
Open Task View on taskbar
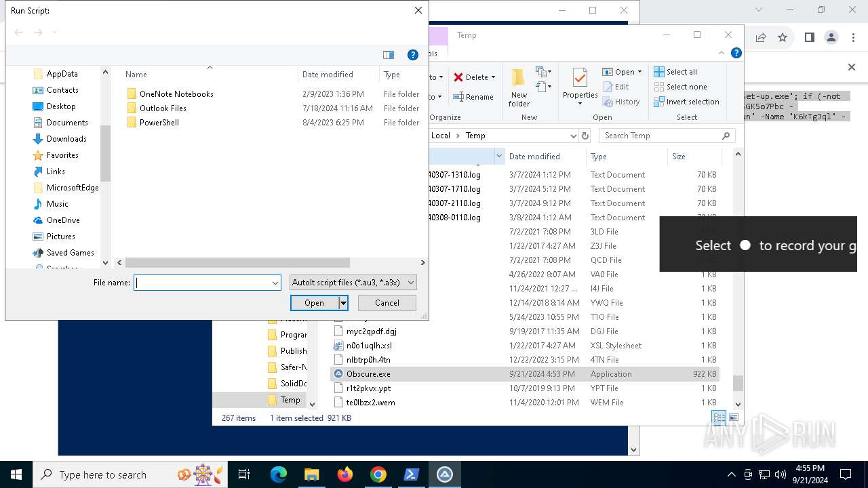[x=244, y=474]
